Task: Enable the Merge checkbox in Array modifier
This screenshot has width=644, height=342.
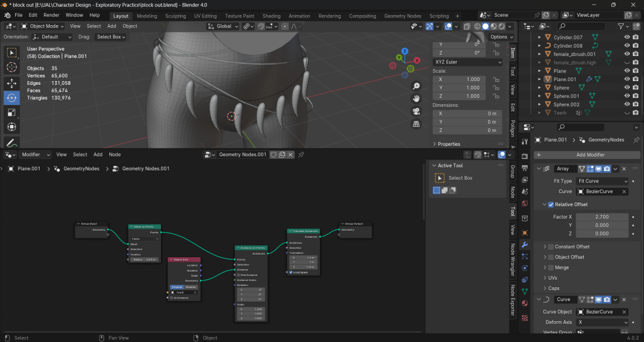Action: 551,268
